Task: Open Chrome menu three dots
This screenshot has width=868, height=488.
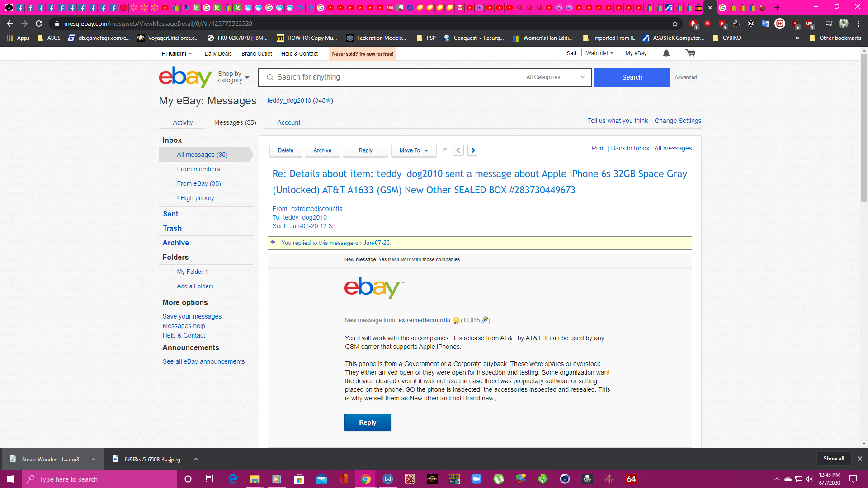Action: [858, 23]
